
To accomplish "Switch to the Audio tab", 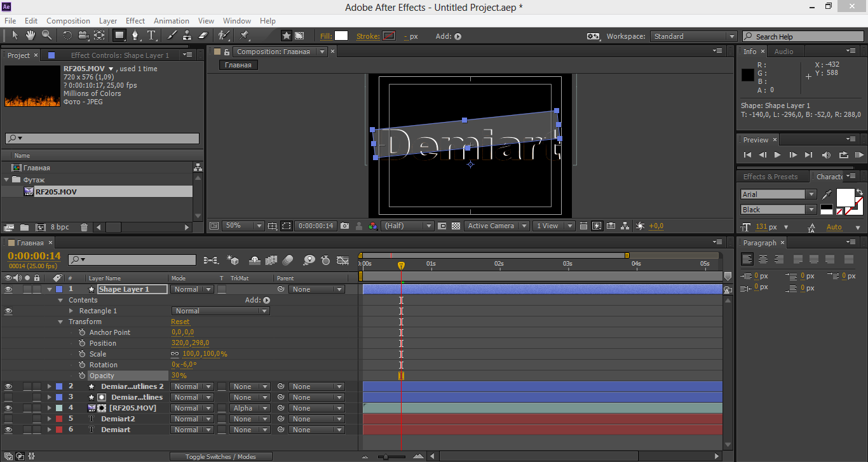I will (784, 51).
